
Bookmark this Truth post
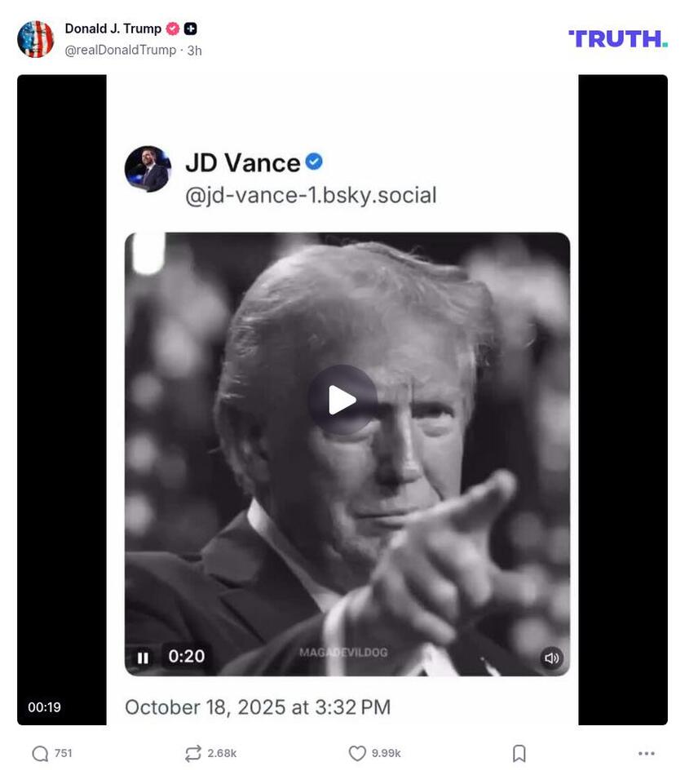(519, 753)
